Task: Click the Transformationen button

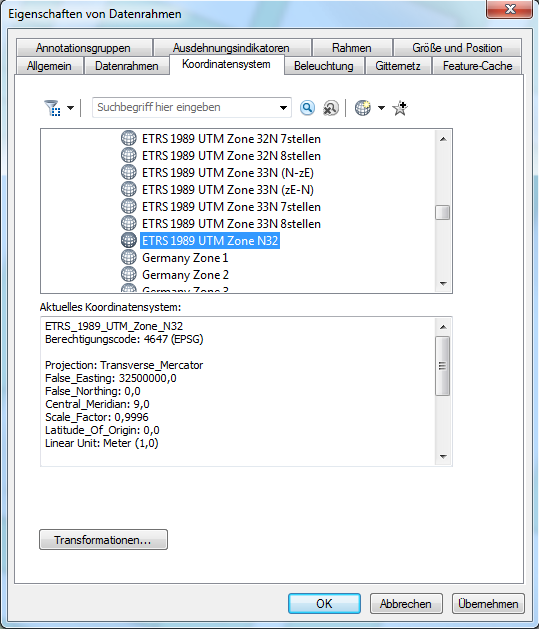Action: (x=103, y=540)
